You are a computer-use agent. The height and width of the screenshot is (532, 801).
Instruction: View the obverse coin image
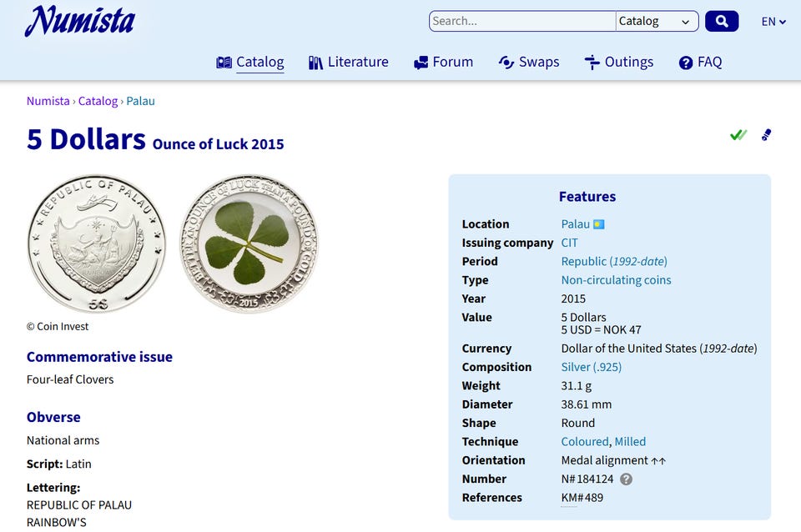point(97,243)
